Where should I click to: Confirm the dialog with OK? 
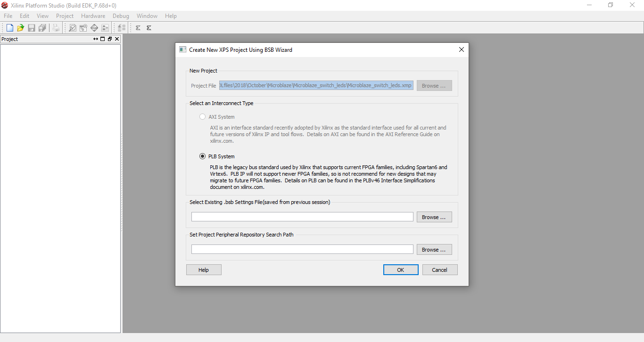401,270
